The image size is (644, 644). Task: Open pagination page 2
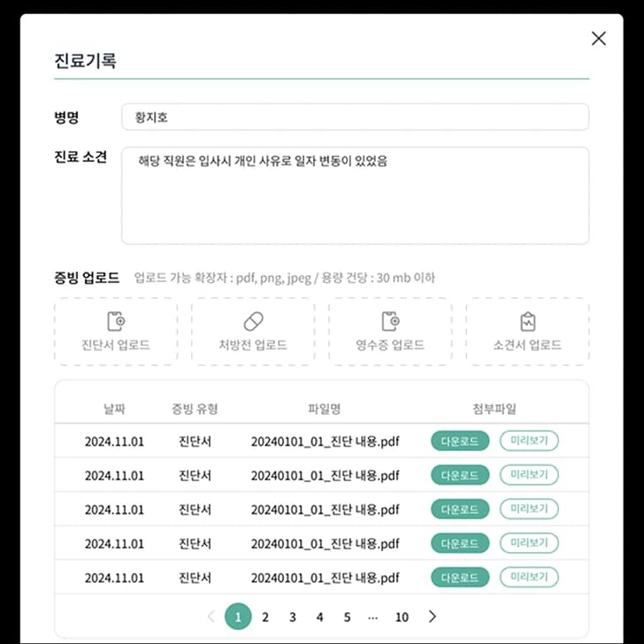265,617
